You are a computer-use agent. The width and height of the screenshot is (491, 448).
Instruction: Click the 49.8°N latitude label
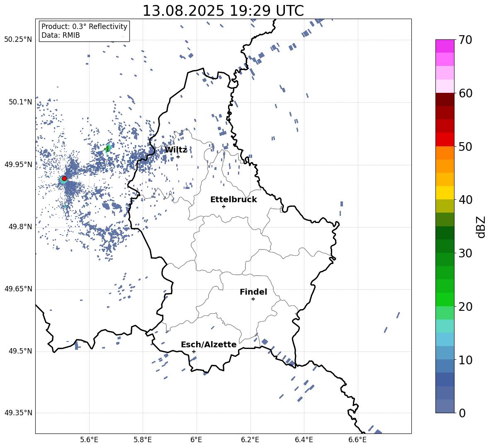[x=20, y=227]
